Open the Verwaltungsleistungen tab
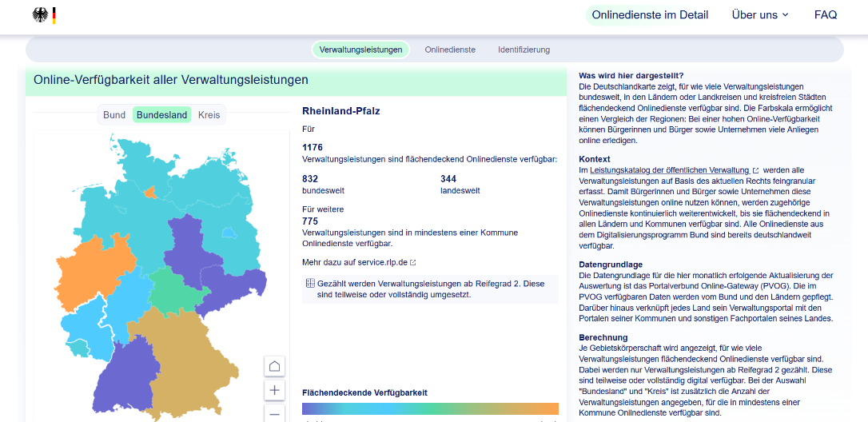 (x=360, y=50)
